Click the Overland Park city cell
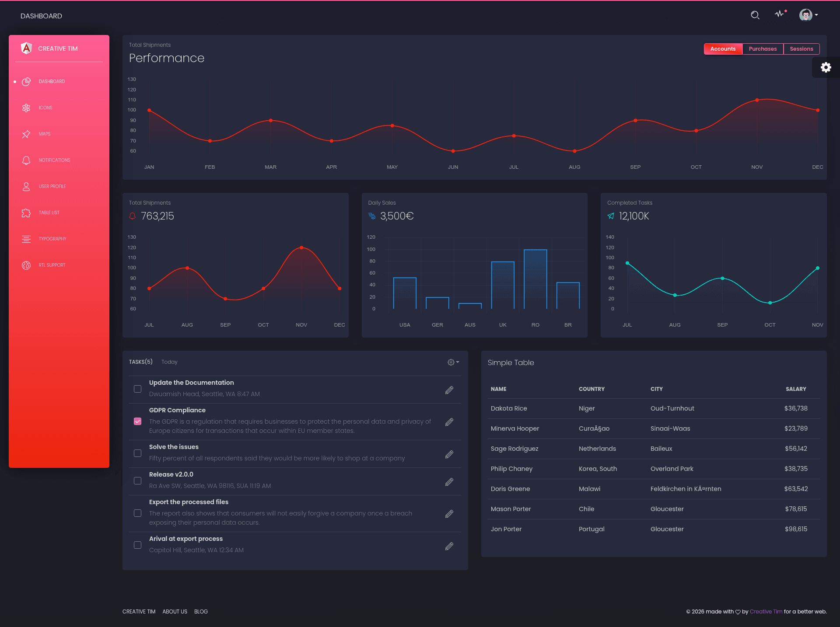This screenshot has height=627, width=840. (672, 469)
